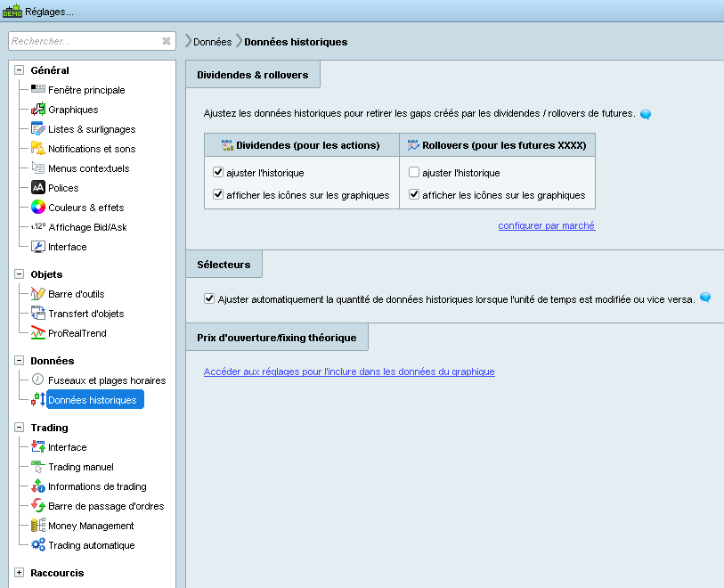
Task: Click the Couleurs & effets color wheel icon
Action: point(38,207)
